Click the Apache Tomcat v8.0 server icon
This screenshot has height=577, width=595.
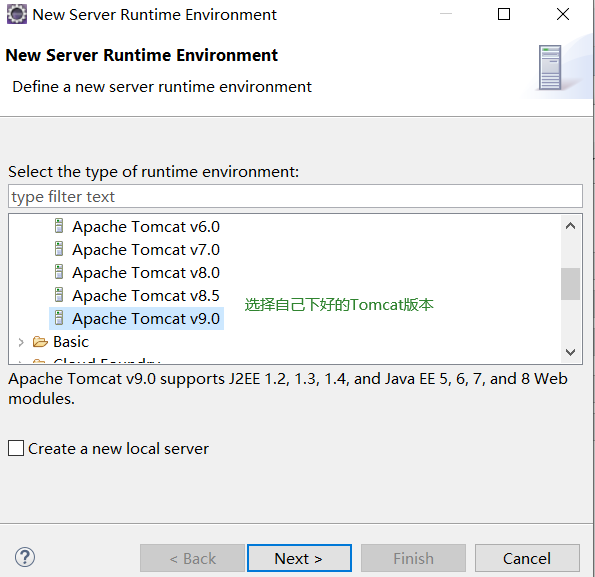(59, 272)
